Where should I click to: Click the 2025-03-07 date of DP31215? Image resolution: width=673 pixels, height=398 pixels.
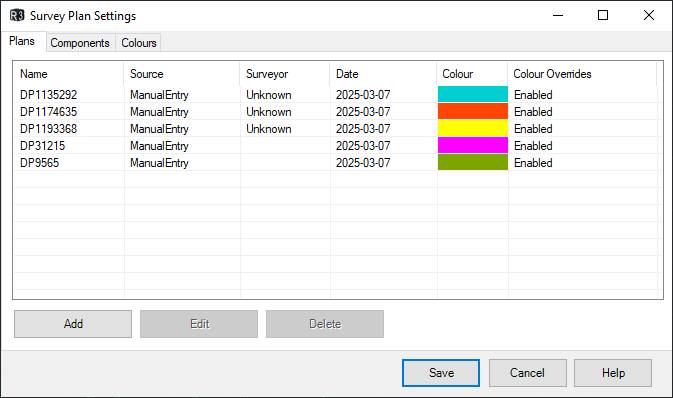pyautogui.click(x=363, y=146)
